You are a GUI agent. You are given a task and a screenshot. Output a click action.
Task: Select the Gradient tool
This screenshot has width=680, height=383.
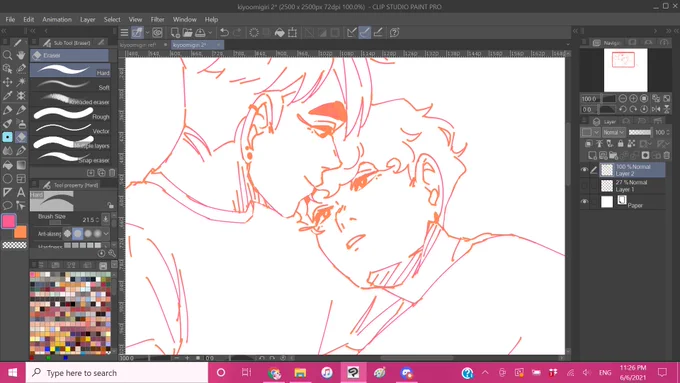[21, 165]
